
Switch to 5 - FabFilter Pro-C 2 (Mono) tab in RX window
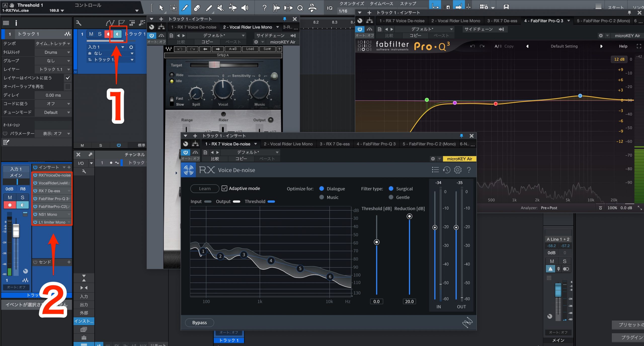pyautogui.click(x=429, y=144)
